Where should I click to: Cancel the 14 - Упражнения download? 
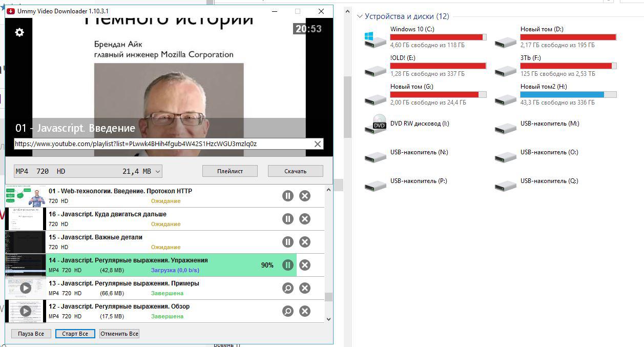[305, 265]
